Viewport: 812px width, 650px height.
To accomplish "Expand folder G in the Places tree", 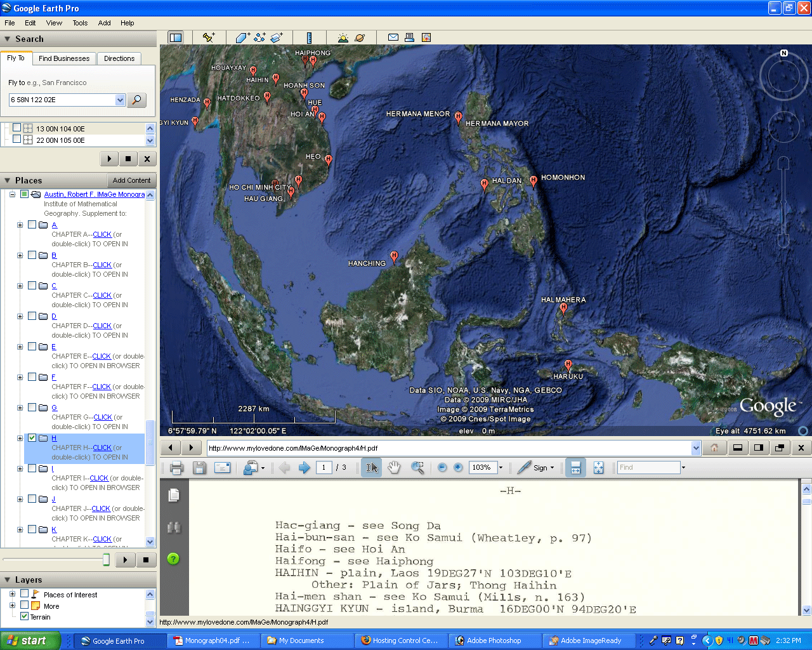I will 20,408.
